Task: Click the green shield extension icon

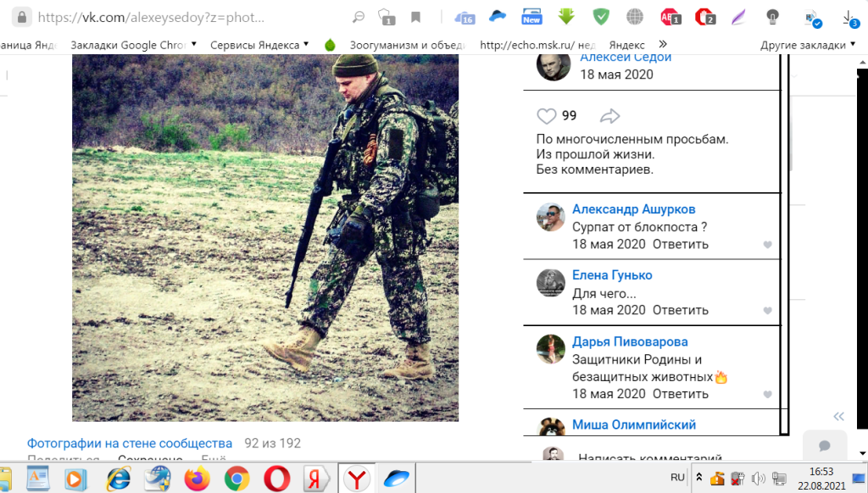Action: tap(601, 17)
